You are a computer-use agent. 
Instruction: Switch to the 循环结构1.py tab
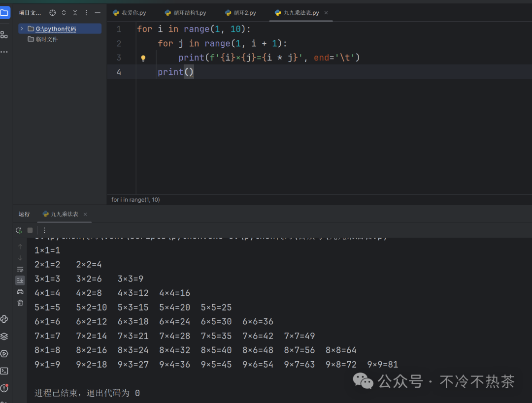[185, 13]
